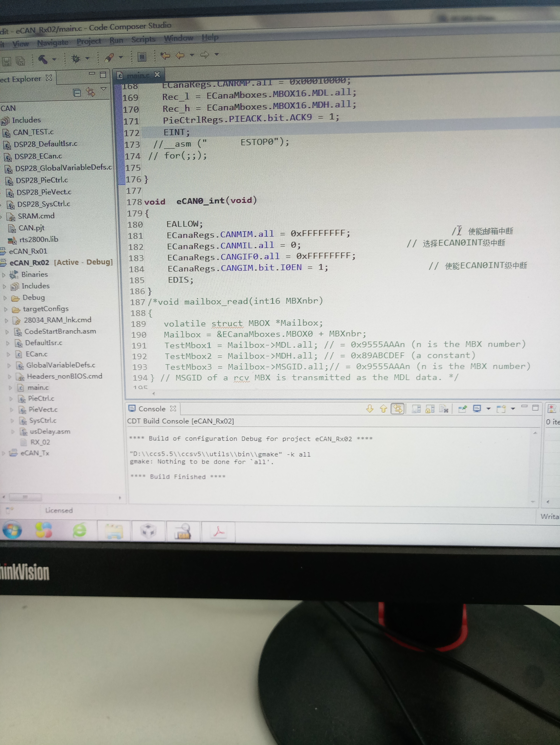Click Collapse All in Project Explorer
560x745 pixels.
77,93
